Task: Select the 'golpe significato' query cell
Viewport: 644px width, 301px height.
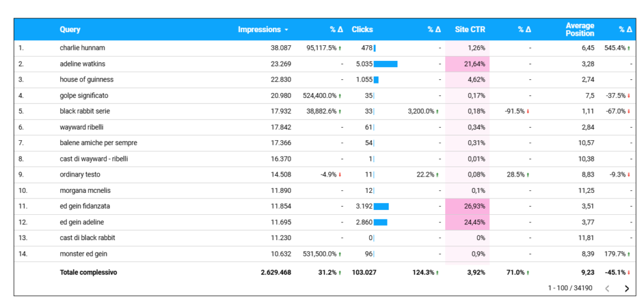Action: [x=84, y=96]
